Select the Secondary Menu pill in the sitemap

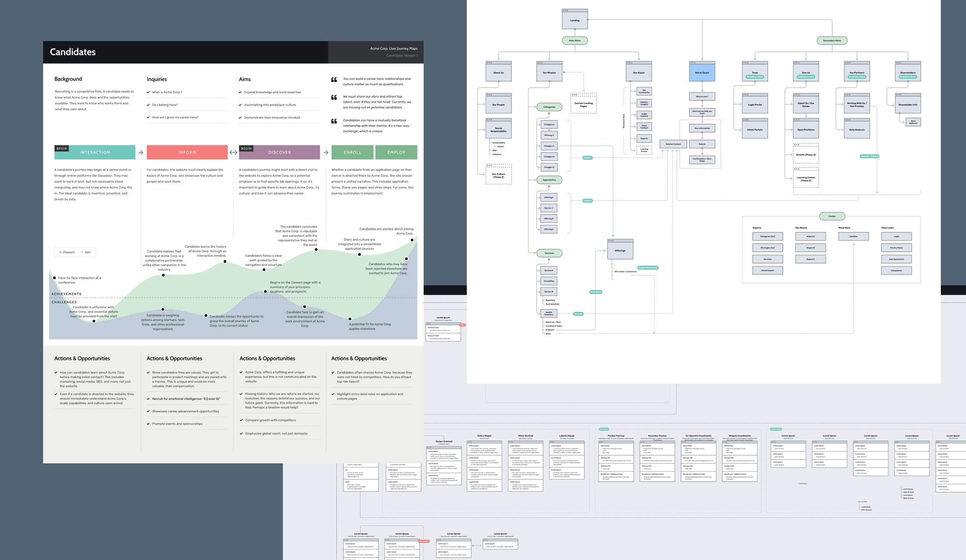832,40
